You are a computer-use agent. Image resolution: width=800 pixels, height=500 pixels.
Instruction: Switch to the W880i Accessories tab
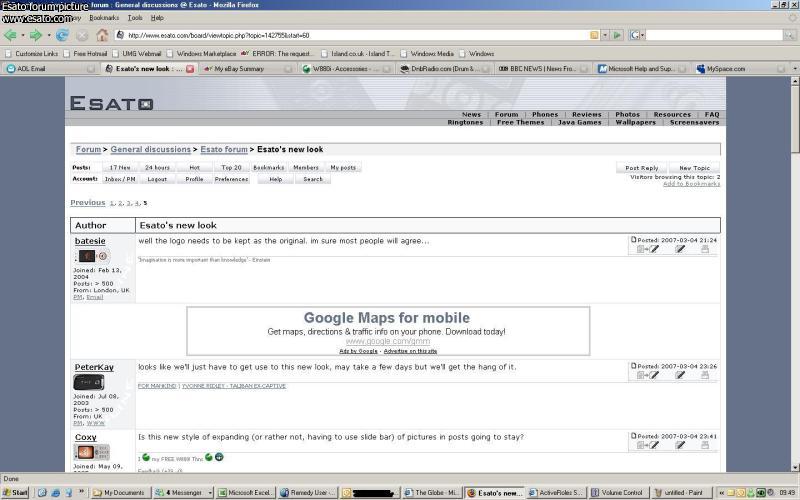[x=345, y=68]
